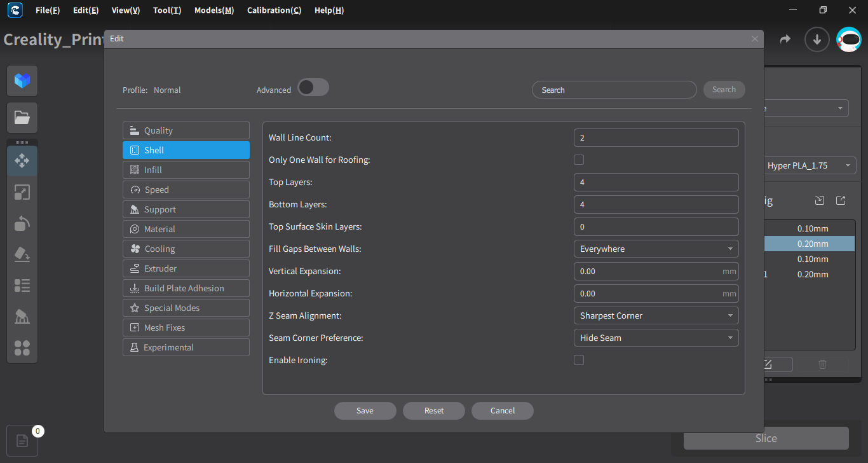The width and height of the screenshot is (868, 463).
Task: Click the Reset button
Action: pyautogui.click(x=434, y=411)
